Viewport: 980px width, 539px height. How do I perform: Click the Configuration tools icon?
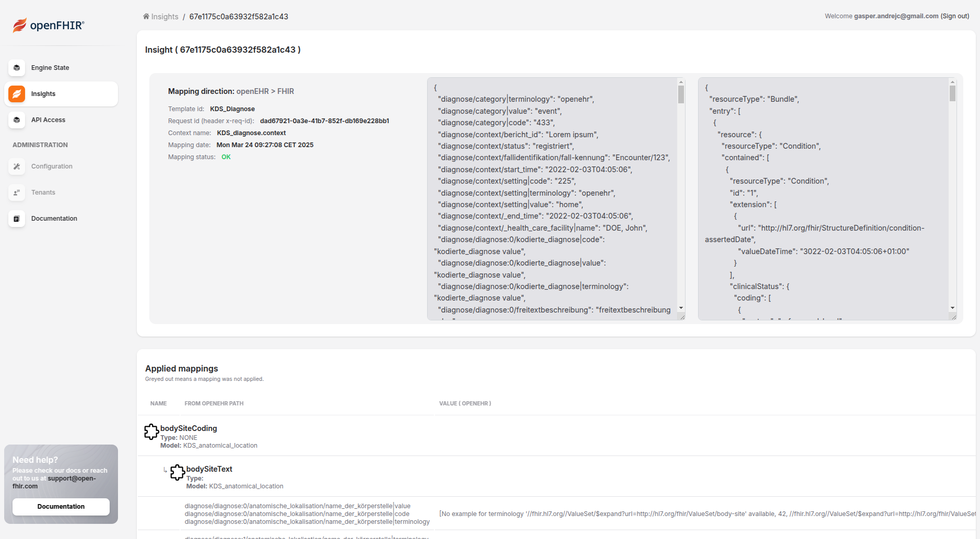point(17,166)
